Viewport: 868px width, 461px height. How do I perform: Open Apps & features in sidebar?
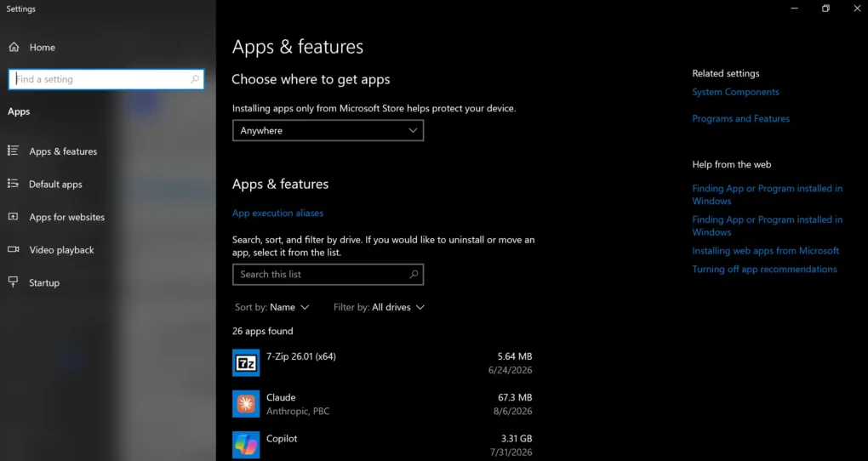click(x=63, y=151)
